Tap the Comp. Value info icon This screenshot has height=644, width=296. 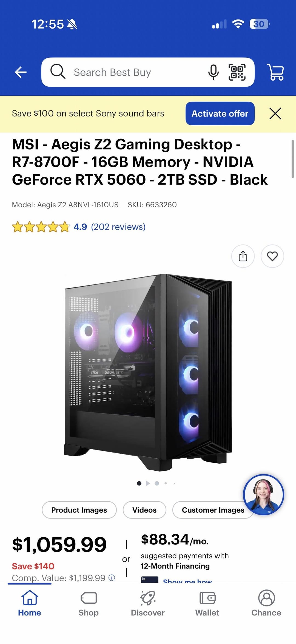pos(112,578)
